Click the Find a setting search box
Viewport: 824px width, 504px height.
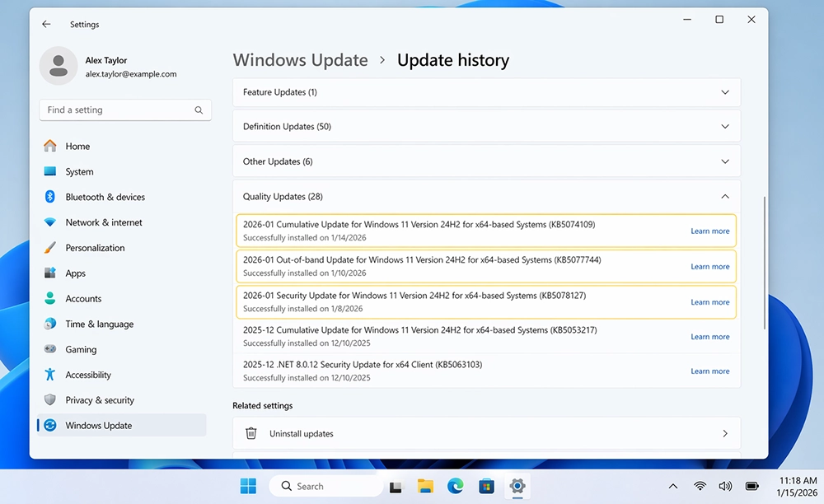(124, 110)
